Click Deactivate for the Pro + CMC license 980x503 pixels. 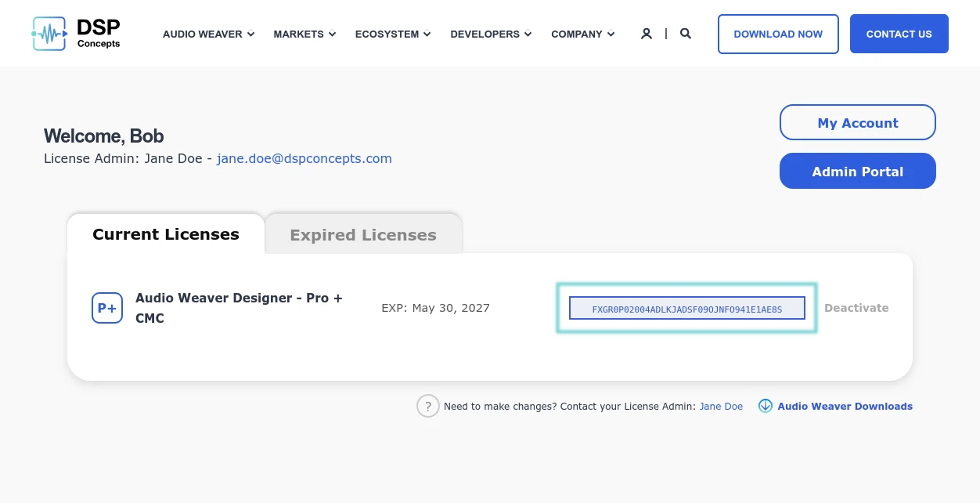[856, 308]
